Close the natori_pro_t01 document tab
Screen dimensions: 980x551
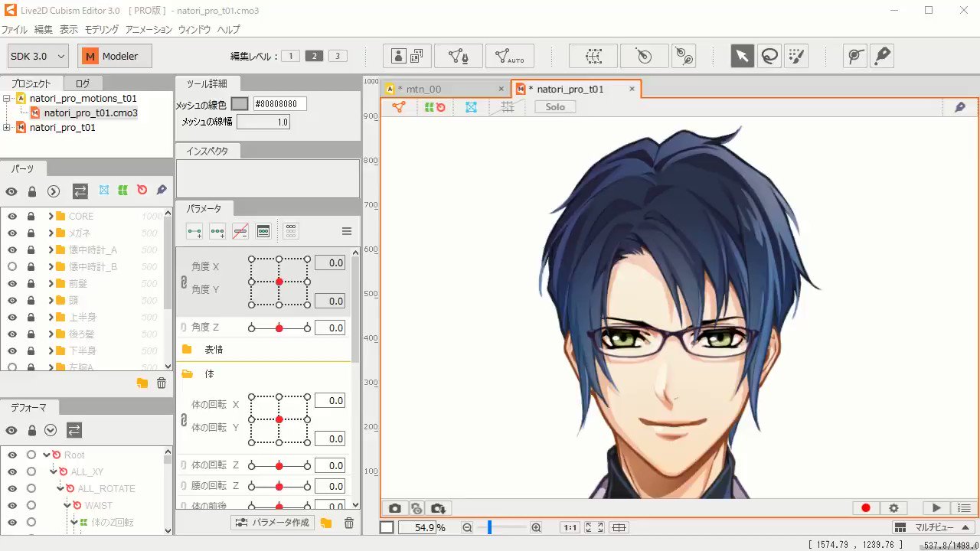click(x=632, y=90)
